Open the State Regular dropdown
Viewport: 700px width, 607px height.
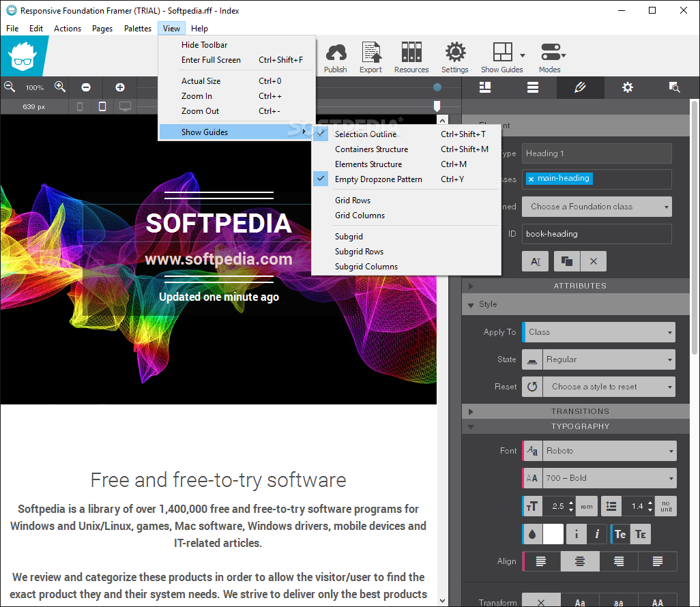tap(609, 359)
